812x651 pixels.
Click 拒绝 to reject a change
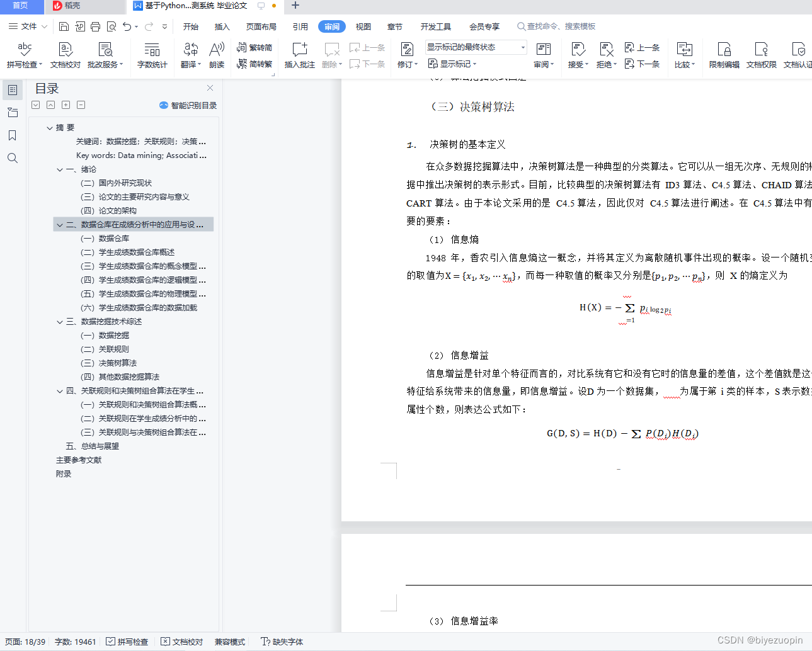[x=607, y=55]
